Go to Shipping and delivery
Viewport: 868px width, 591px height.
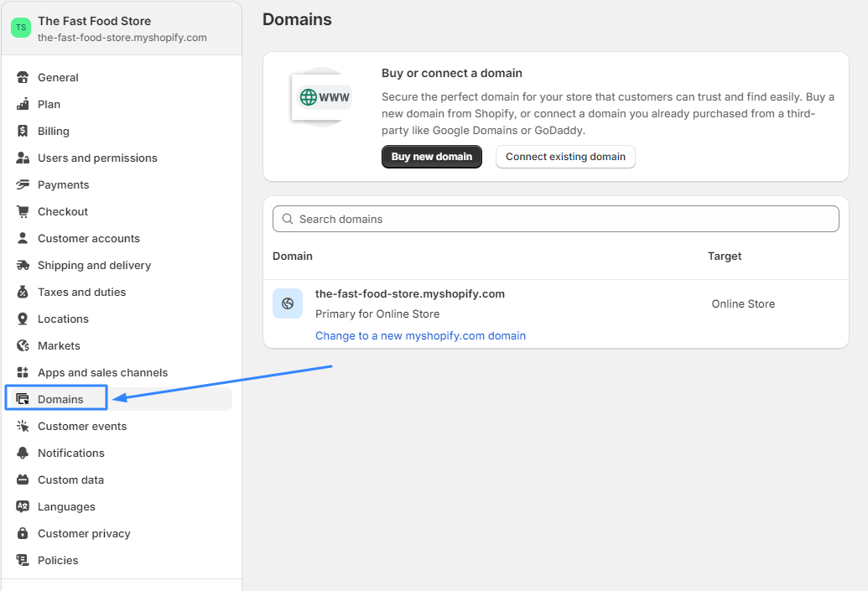click(122, 265)
